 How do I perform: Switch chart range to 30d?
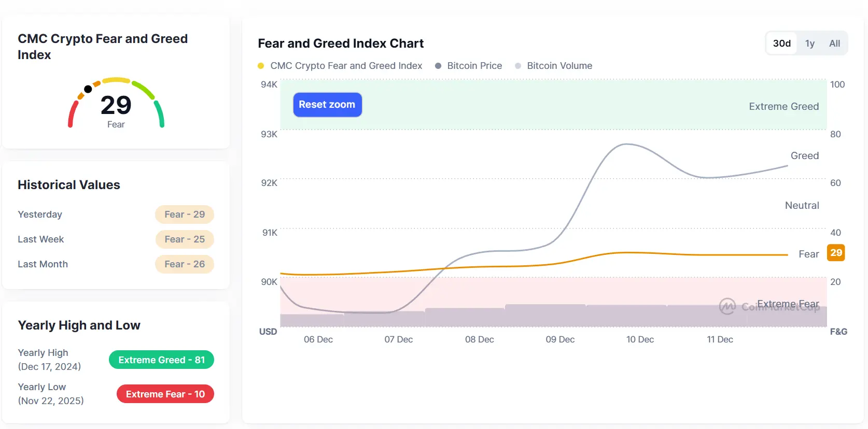(x=781, y=44)
